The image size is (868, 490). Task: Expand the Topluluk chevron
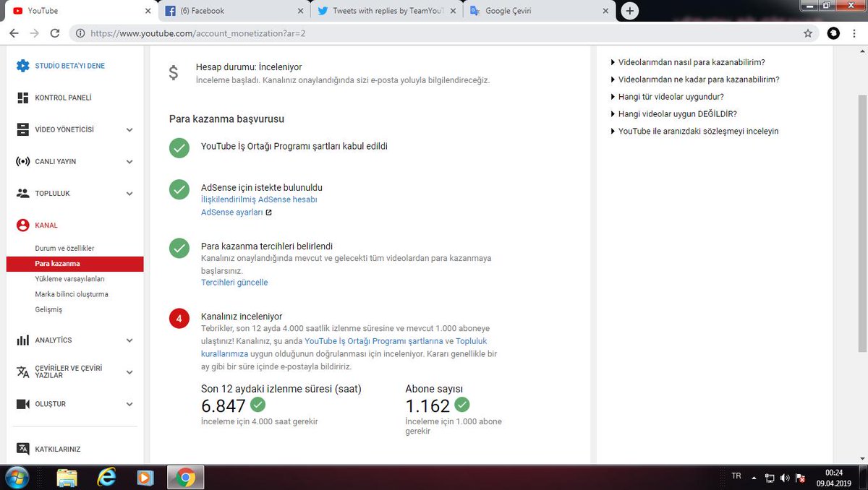coord(129,194)
